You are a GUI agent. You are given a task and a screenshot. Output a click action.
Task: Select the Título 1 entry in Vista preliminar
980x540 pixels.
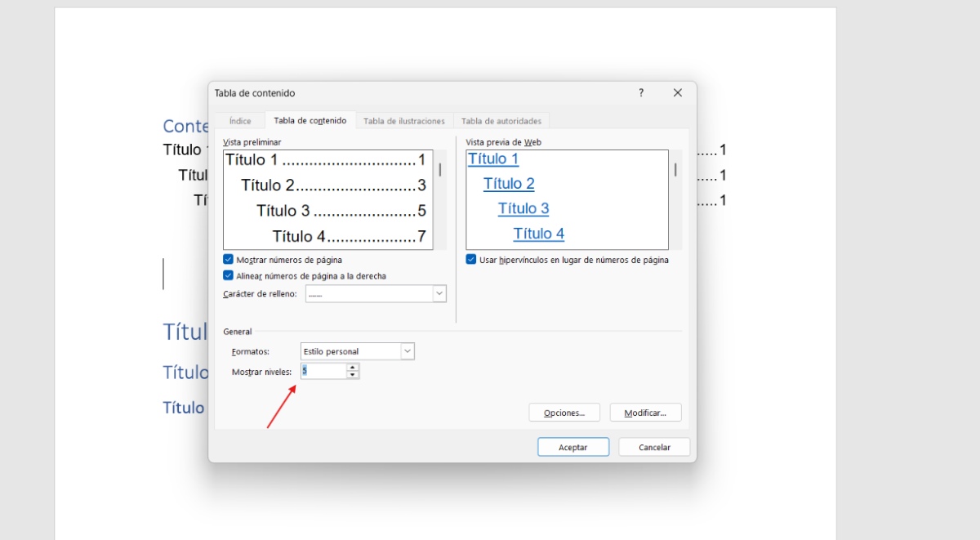tap(326, 160)
